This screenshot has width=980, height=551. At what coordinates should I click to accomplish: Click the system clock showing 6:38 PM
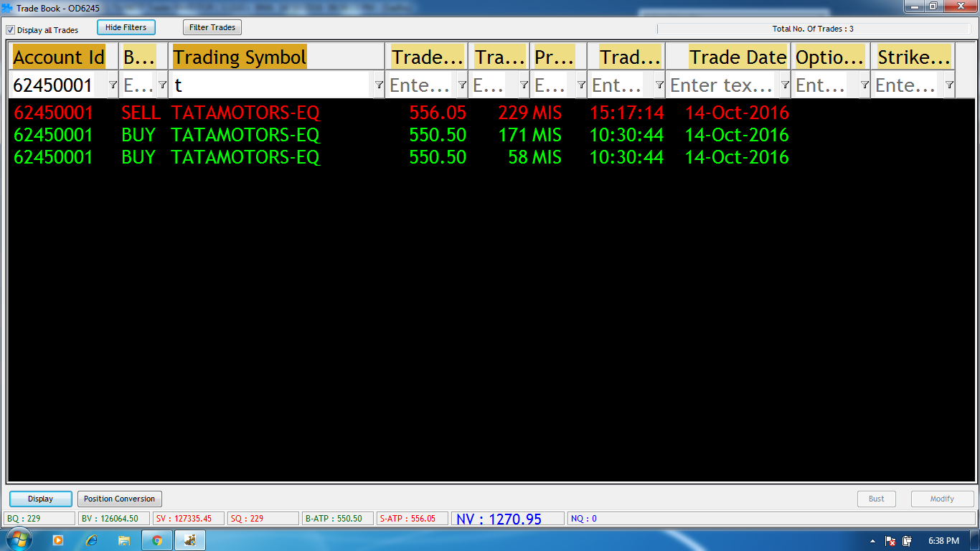[943, 541]
